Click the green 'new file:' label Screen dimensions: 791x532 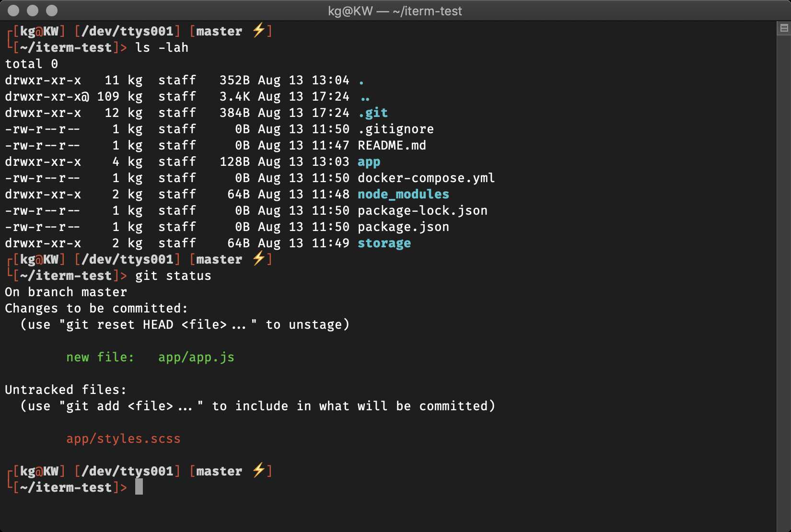click(101, 357)
